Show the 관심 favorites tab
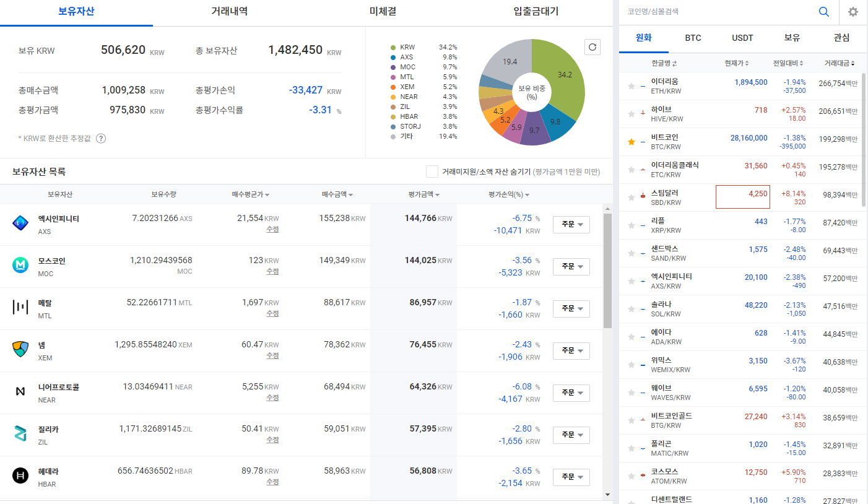 842,38
